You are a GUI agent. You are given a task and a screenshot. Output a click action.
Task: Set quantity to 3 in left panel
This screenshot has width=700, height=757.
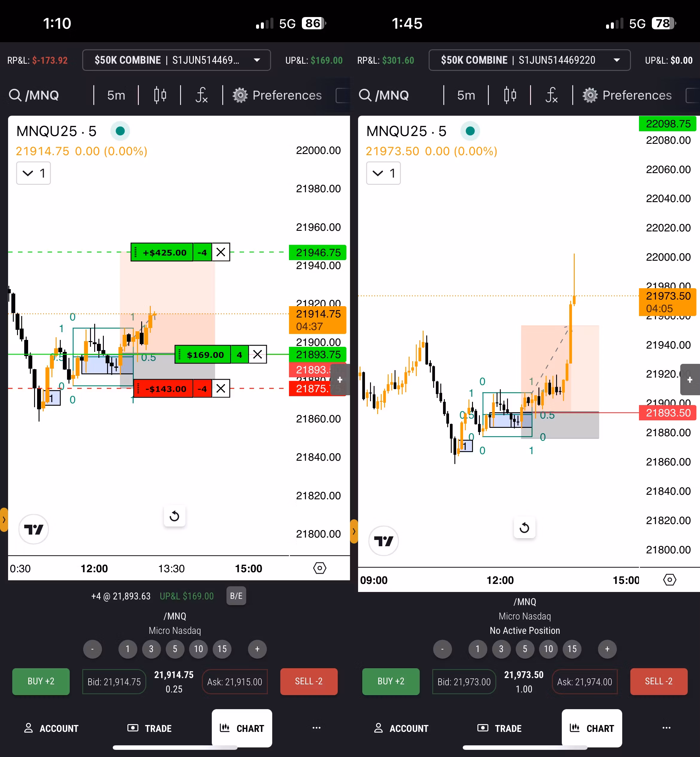tap(151, 649)
